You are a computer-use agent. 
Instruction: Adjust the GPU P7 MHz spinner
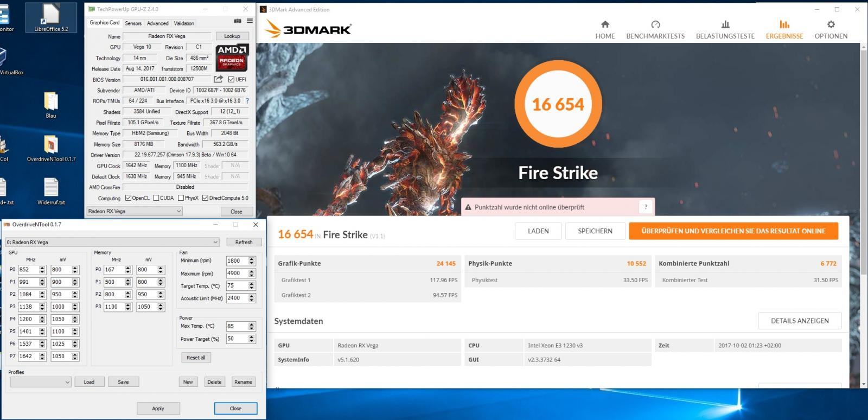tap(42, 357)
